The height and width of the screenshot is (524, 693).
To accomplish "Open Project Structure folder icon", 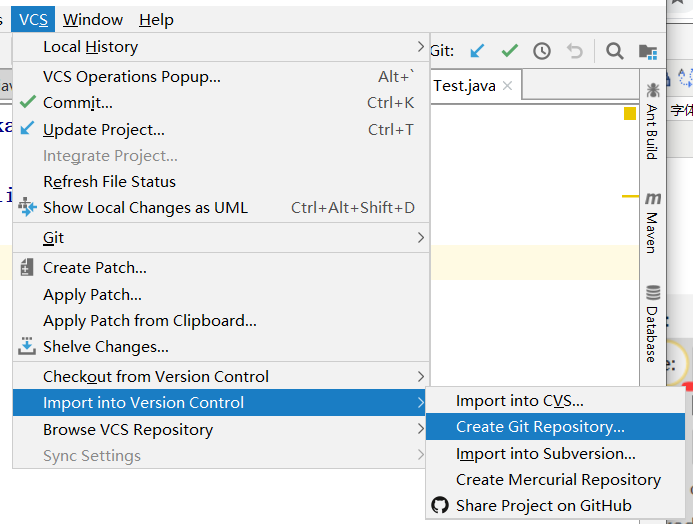I will coord(648,52).
